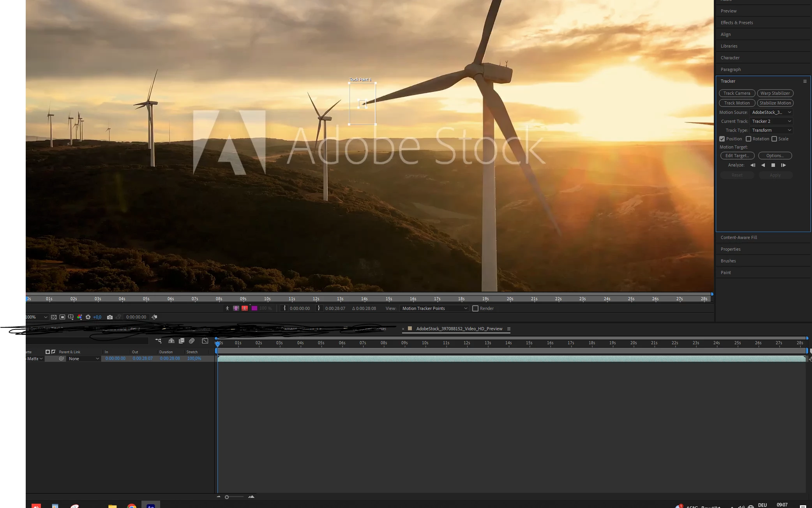Open the Track Type dropdown

pos(771,130)
